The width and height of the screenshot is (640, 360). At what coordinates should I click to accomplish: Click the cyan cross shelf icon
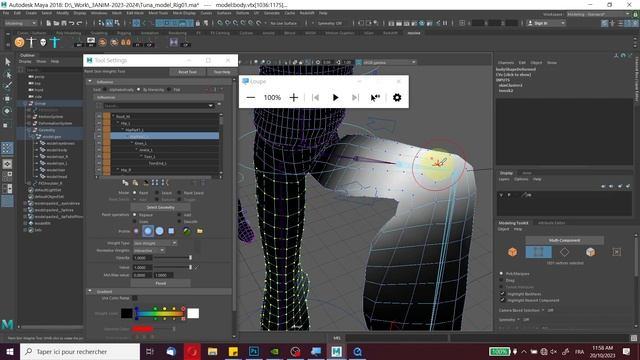(55, 42)
